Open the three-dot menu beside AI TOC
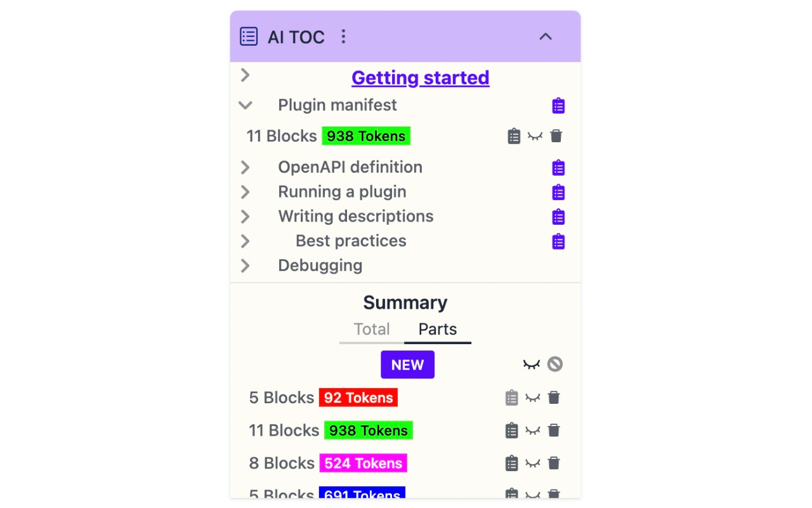812x508 pixels. tap(343, 36)
